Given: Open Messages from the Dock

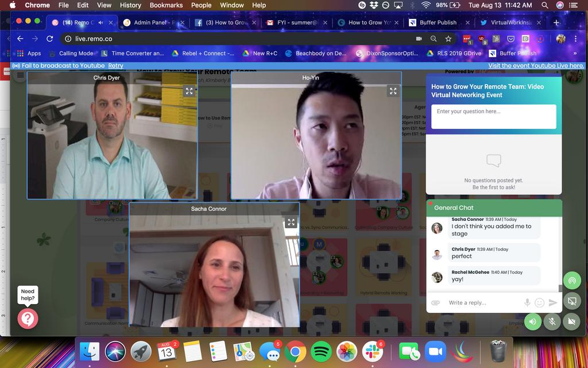Looking at the screenshot, I should [x=270, y=352].
